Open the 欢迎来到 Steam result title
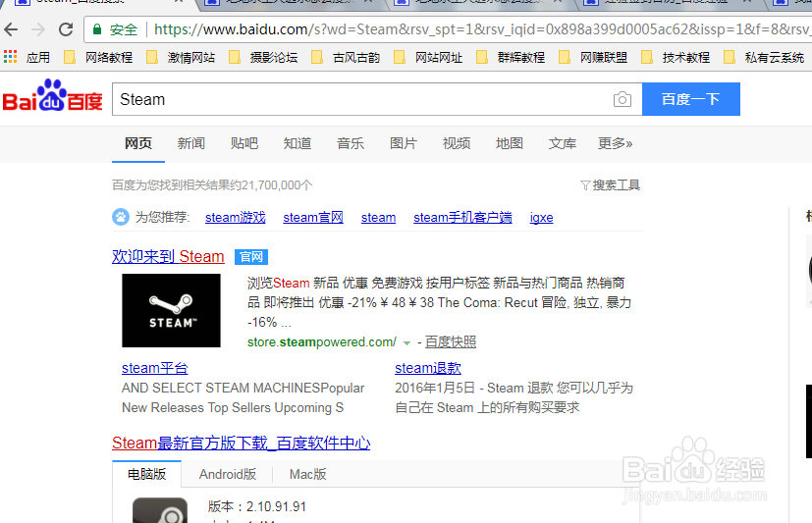 pyautogui.click(x=168, y=256)
